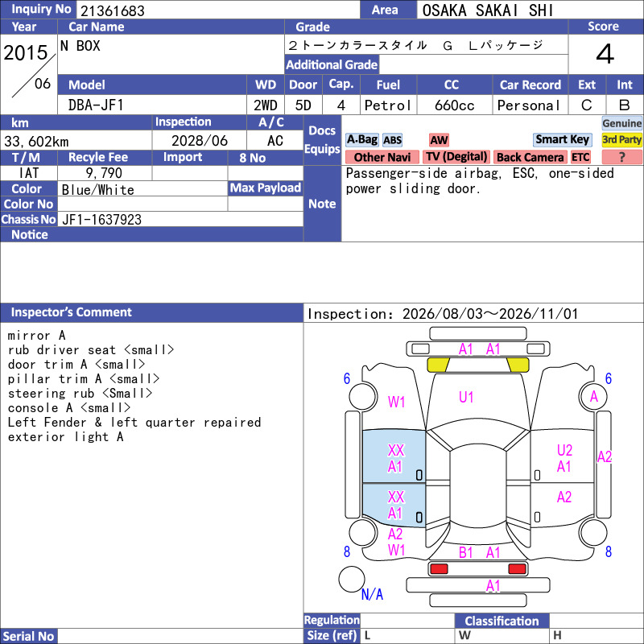This screenshot has width=644, height=644.
Task: Click the comment 'steering rub <Small>'
Action: 80,394
